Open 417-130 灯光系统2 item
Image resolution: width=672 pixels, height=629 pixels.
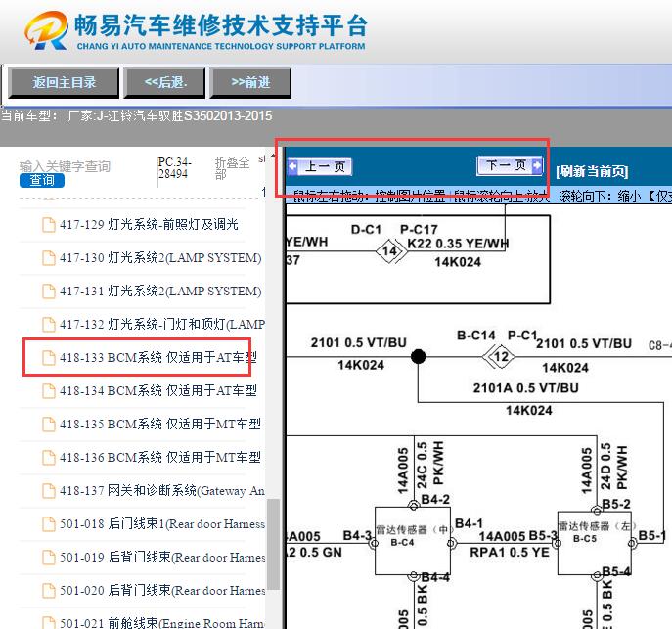[x=160, y=257]
